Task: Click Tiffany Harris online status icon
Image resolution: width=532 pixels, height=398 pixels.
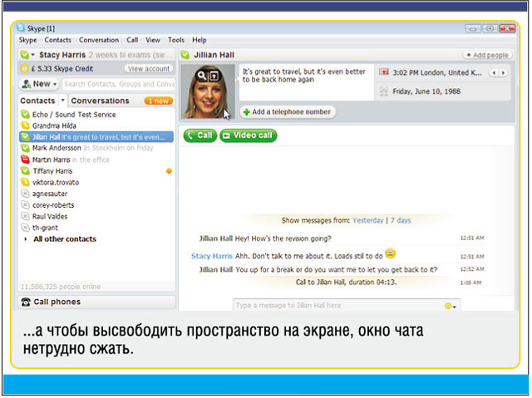Action: click(x=25, y=171)
